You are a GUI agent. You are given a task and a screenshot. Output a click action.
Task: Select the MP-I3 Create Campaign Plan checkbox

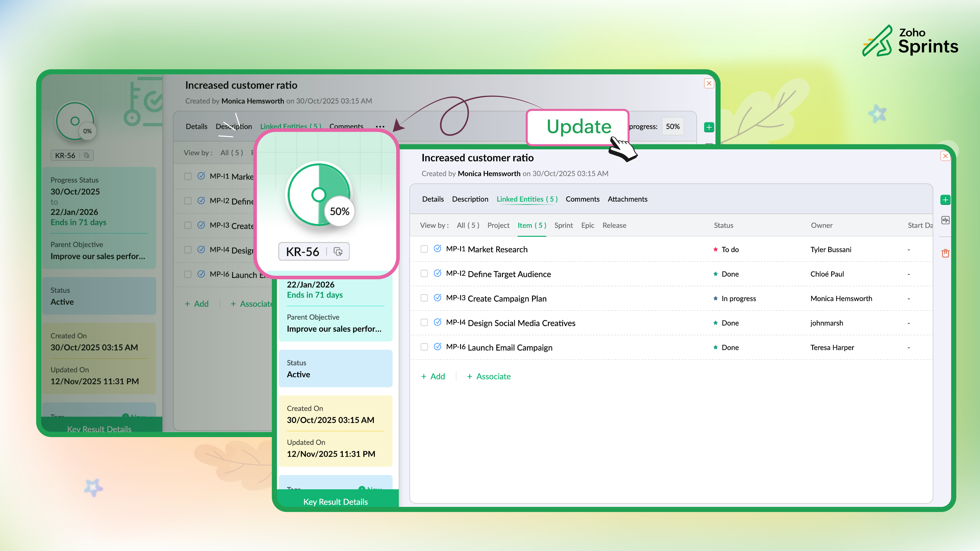point(424,298)
